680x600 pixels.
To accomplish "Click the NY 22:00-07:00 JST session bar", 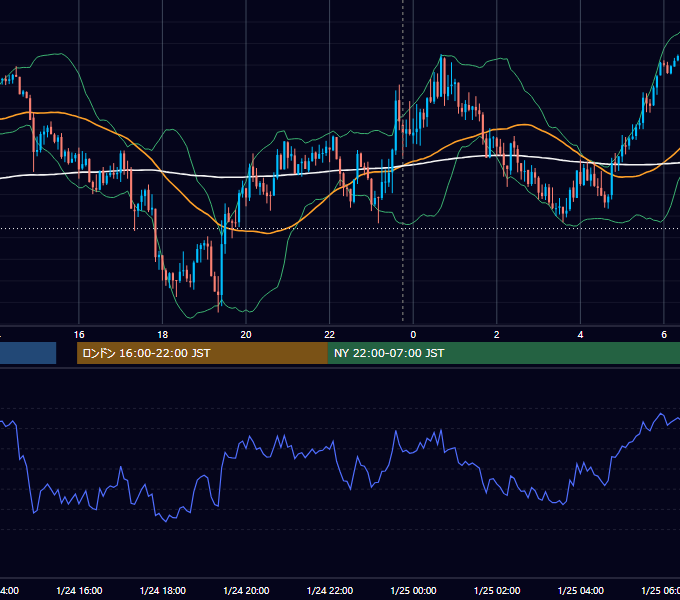I will [503, 353].
